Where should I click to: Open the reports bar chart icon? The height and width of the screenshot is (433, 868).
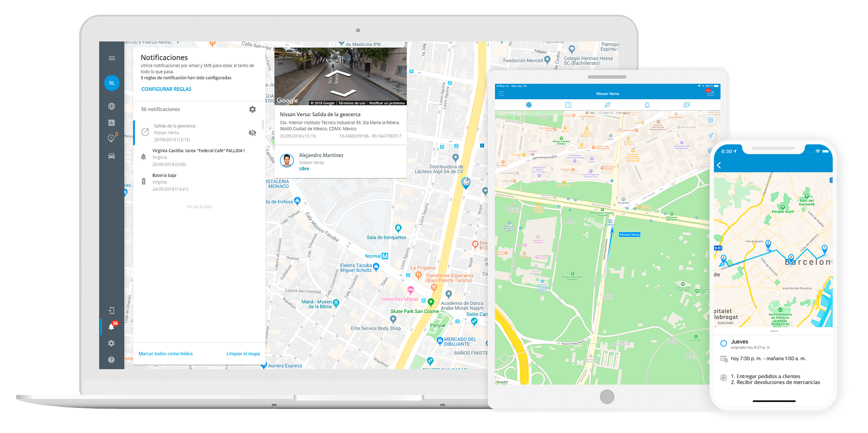pyautogui.click(x=112, y=123)
